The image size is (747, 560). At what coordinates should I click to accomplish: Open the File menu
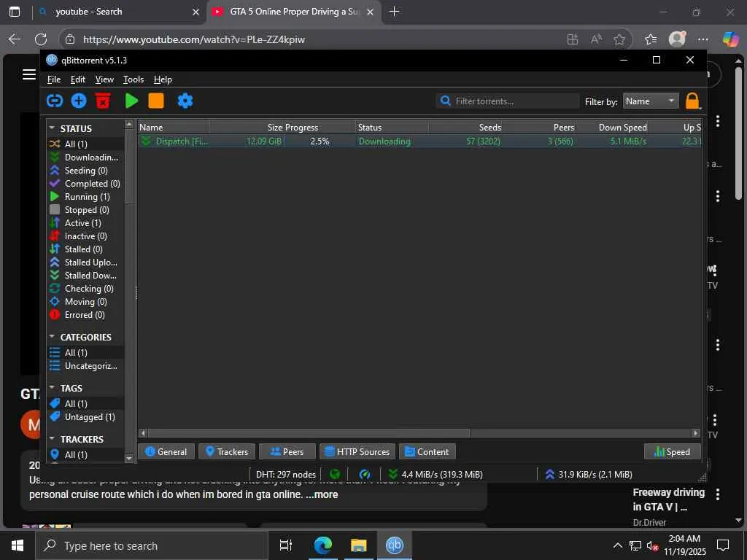[x=54, y=79]
